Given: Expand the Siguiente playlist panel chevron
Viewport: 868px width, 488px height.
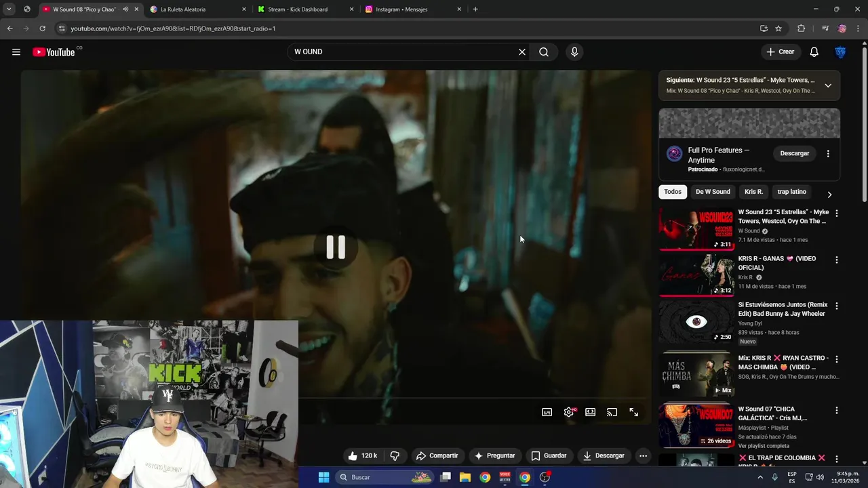Looking at the screenshot, I should (x=828, y=85).
